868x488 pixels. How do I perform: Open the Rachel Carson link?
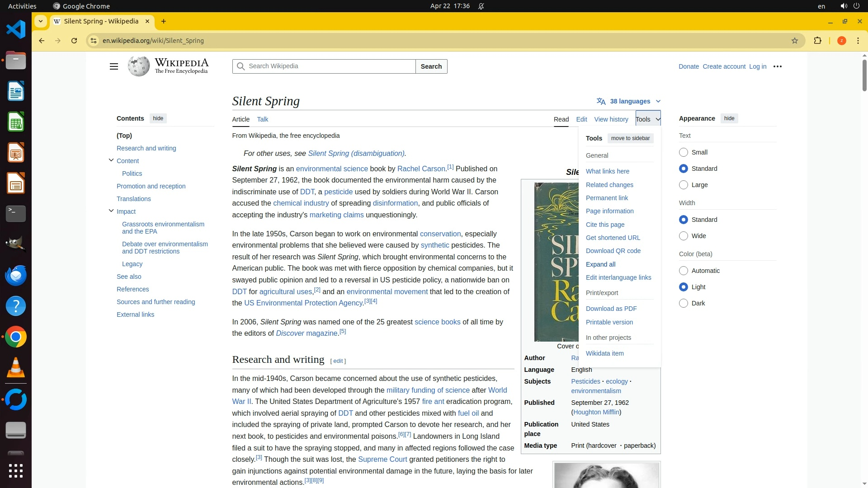click(421, 169)
